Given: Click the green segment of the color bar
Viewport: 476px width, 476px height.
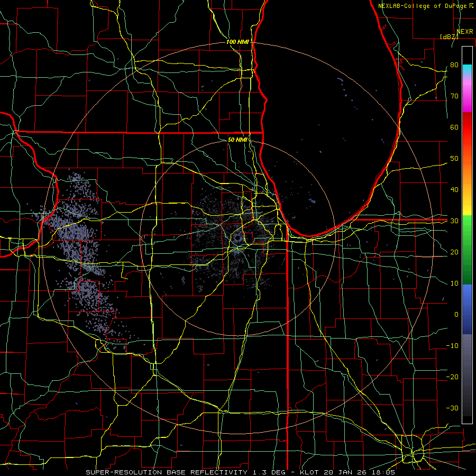Looking at the screenshot, I should pos(467,250).
